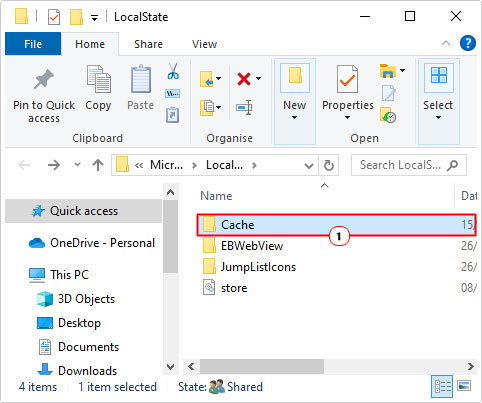
Task: Click the Copy path icon
Action: click(173, 94)
